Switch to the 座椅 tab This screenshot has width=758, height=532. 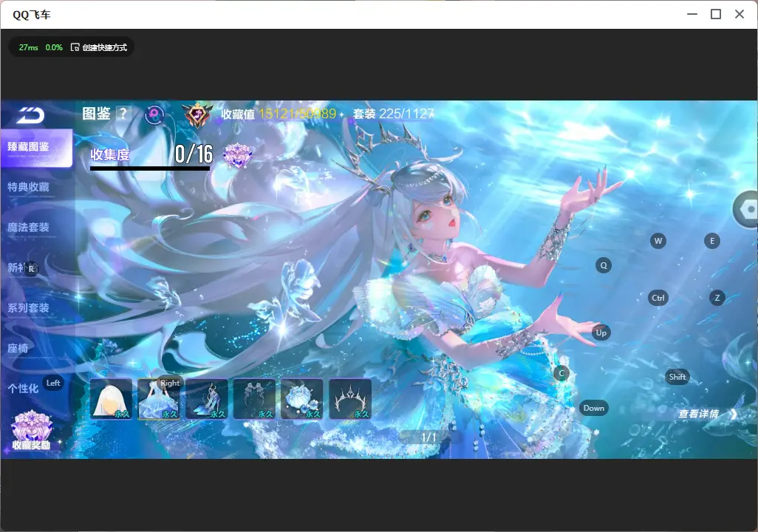pos(18,348)
